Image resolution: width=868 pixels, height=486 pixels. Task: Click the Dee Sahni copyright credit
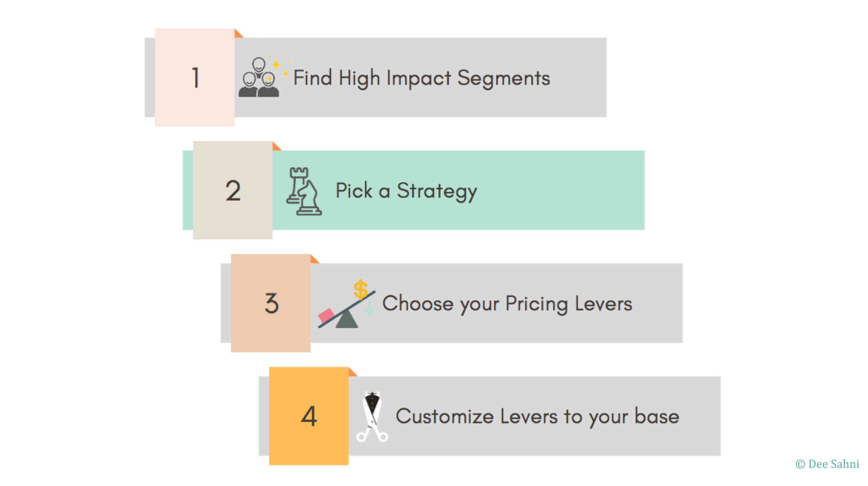point(827,464)
